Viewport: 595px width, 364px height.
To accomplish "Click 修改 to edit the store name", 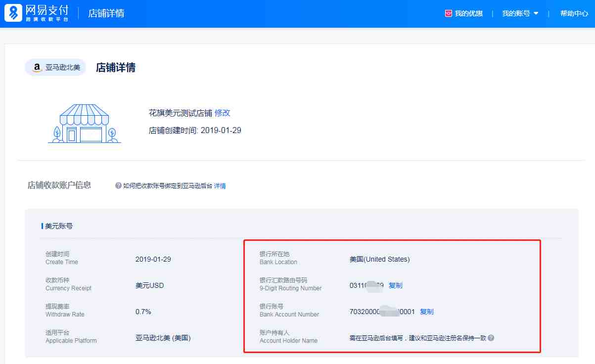I will [x=223, y=113].
